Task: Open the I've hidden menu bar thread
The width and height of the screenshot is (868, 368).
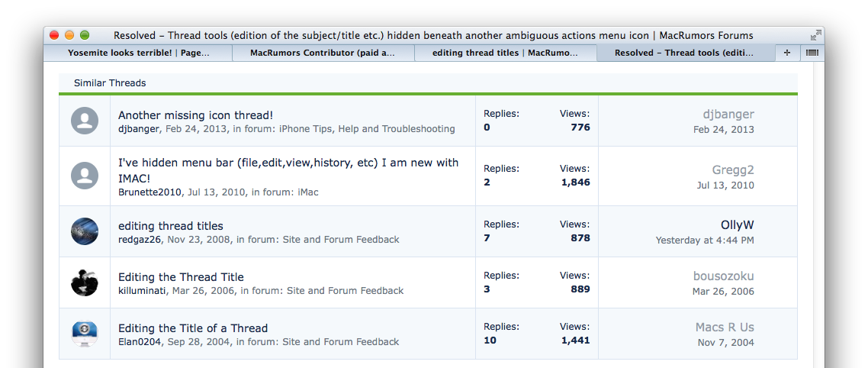Action: click(288, 170)
